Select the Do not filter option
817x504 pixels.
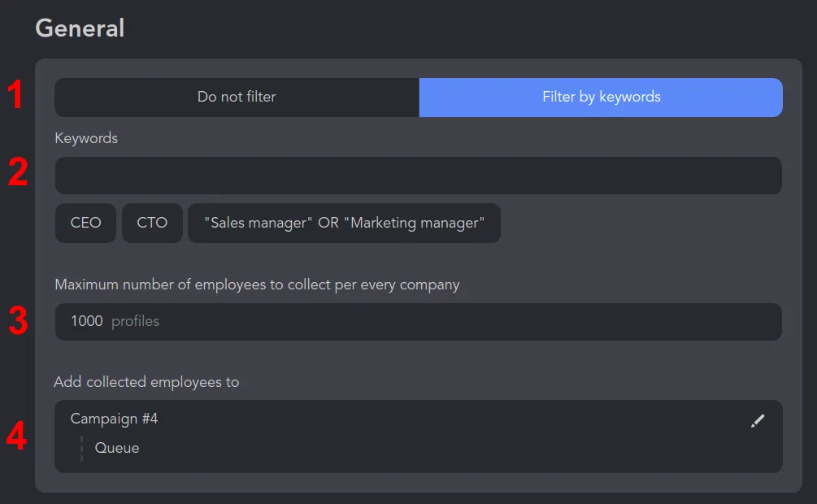pyautogui.click(x=237, y=98)
